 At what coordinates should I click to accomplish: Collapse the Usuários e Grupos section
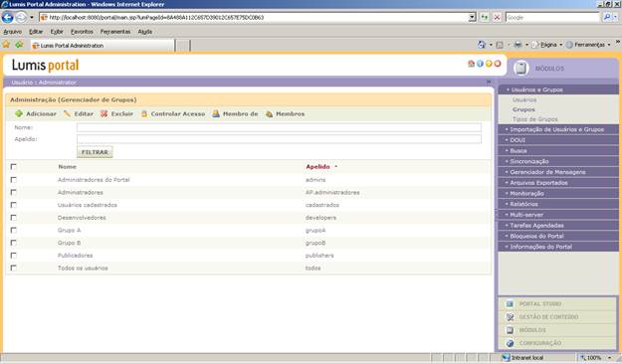click(x=558, y=90)
